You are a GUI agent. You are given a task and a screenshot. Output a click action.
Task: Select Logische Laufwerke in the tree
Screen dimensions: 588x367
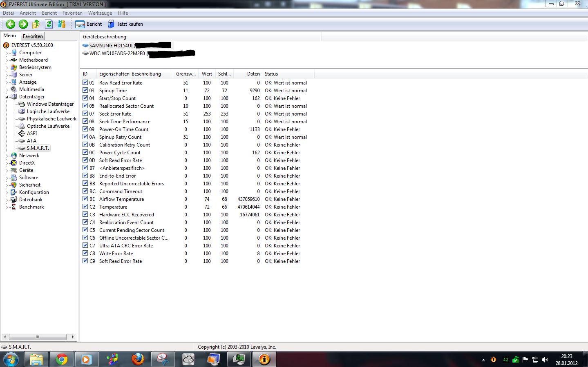48,111
